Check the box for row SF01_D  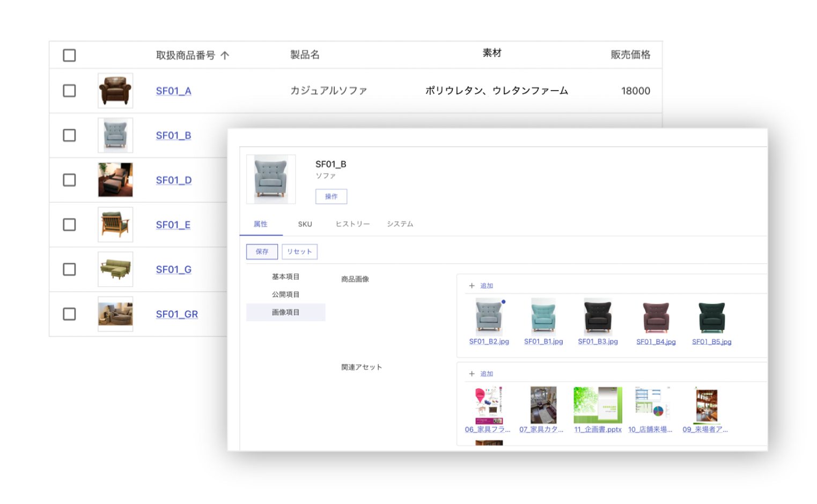tap(69, 180)
